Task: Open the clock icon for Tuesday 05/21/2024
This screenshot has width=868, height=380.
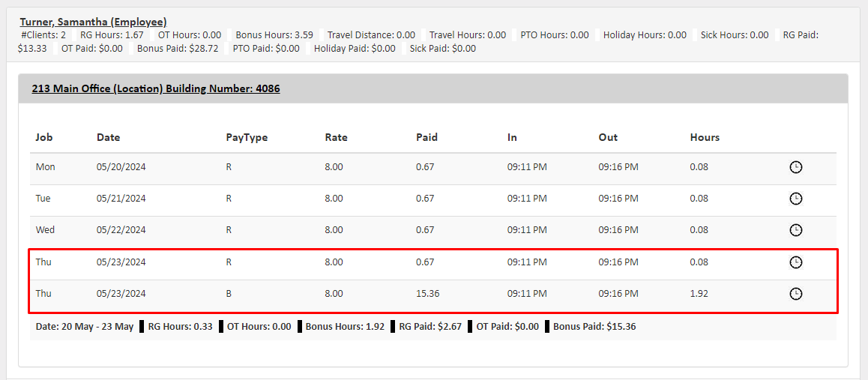Action: 796,199
